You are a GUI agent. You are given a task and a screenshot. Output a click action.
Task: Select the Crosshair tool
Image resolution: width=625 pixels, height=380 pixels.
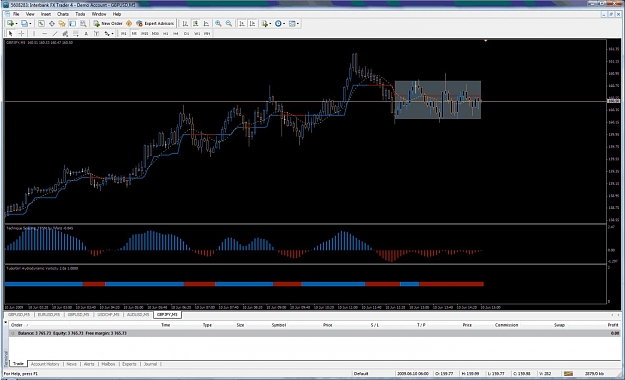tap(22, 33)
